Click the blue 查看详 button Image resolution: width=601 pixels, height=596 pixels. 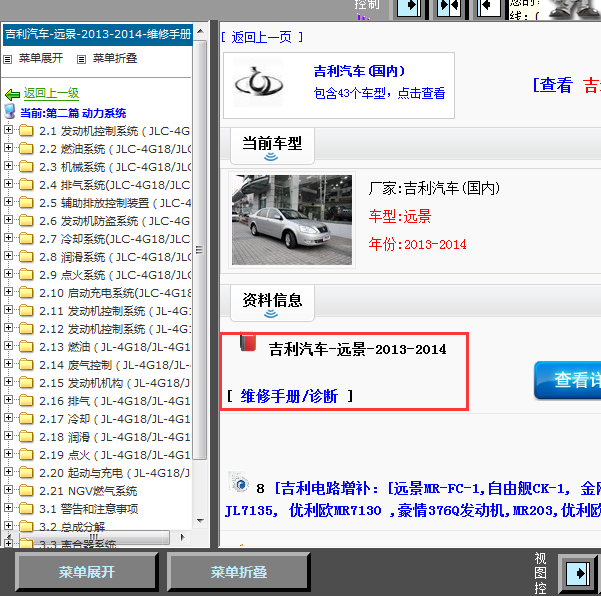click(x=568, y=379)
